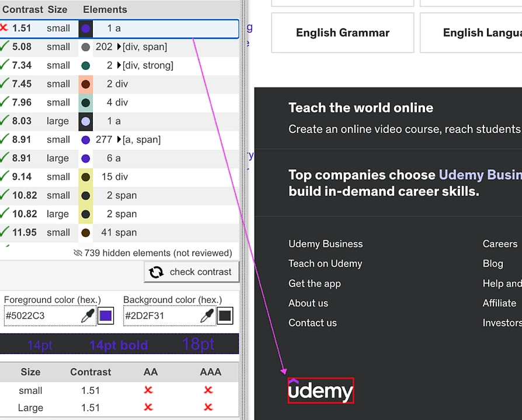Click the 'Teach the world online' heading
The image size is (522, 420).
pyautogui.click(x=361, y=108)
